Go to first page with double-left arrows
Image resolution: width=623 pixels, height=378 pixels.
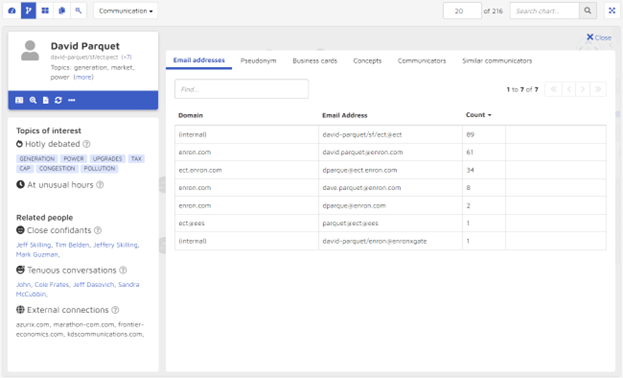pyautogui.click(x=553, y=89)
